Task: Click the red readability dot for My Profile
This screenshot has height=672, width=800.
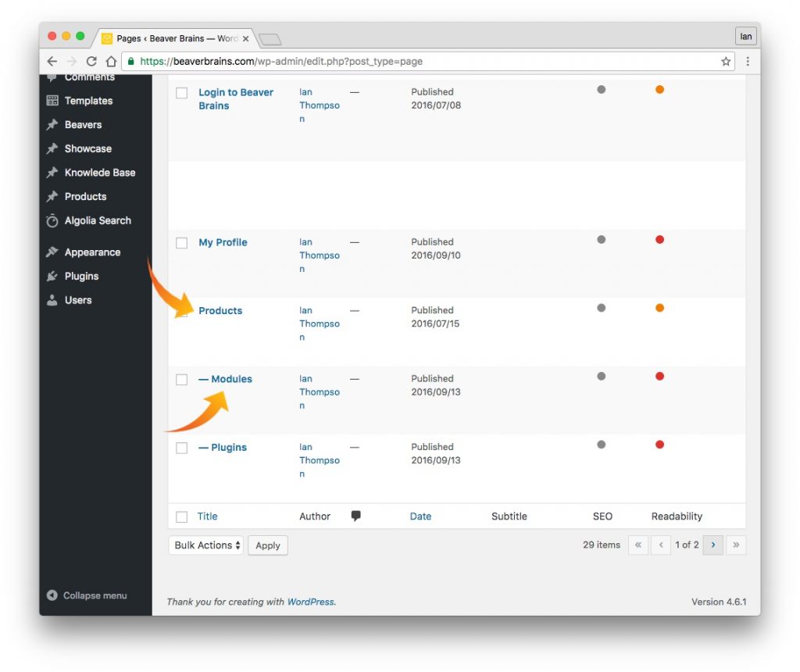Action: point(659,239)
